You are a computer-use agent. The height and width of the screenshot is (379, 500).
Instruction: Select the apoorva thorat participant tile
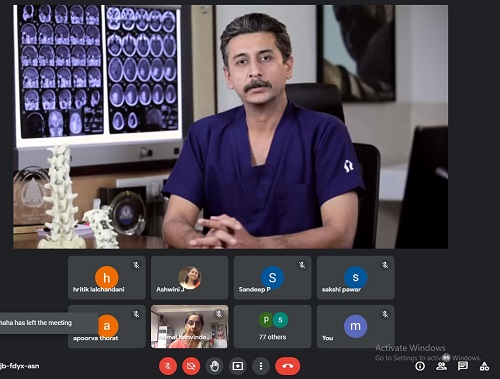point(107,326)
